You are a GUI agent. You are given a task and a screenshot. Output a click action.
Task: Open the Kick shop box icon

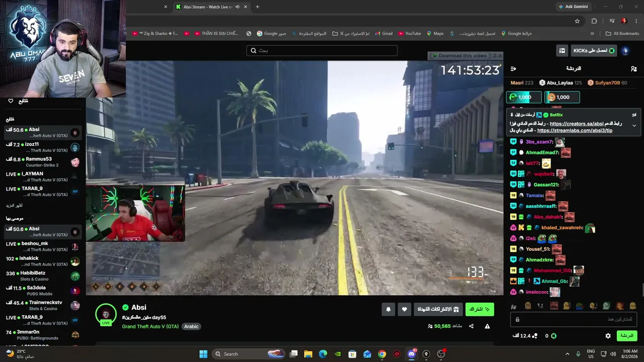tap(561, 51)
